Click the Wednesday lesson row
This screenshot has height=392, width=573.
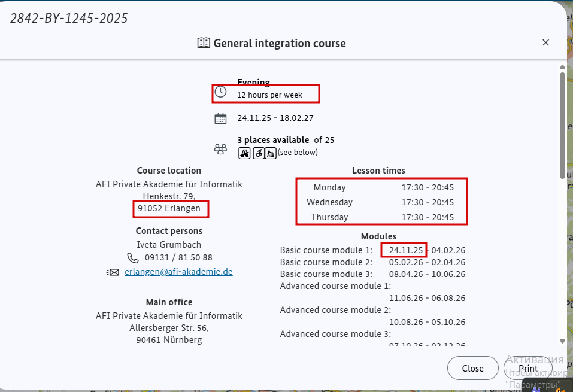(381, 202)
